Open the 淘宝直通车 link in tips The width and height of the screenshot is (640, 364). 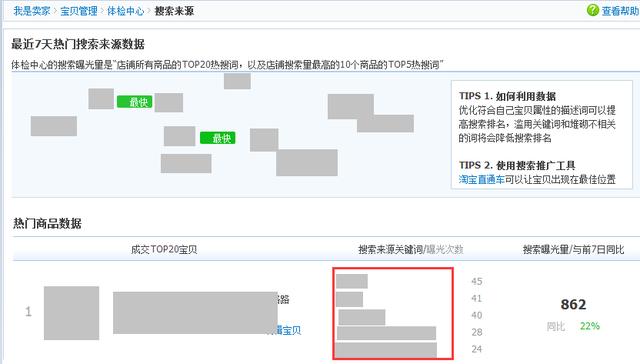point(482,179)
